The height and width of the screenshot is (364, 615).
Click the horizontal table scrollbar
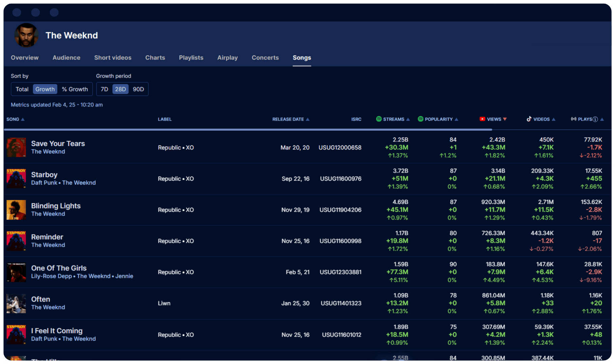click(x=248, y=129)
